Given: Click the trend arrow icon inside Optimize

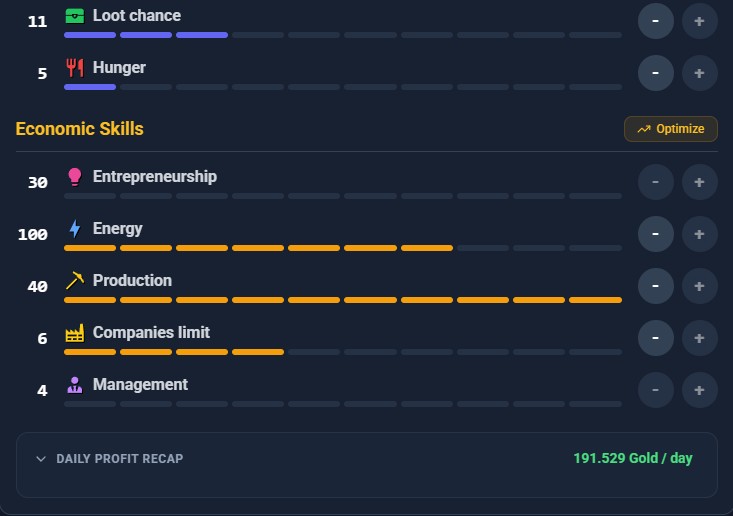Looking at the screenshot, I should [644, 129].
